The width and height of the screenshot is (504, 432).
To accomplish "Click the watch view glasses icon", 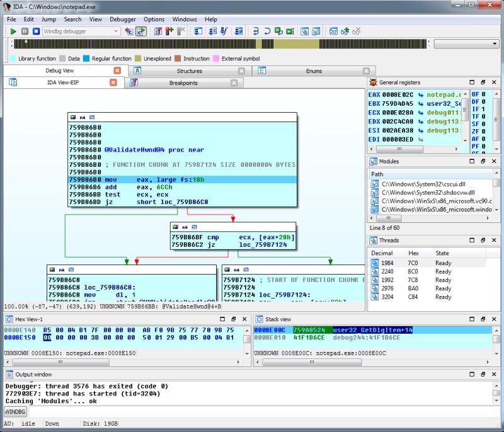I will pos(333,31).
